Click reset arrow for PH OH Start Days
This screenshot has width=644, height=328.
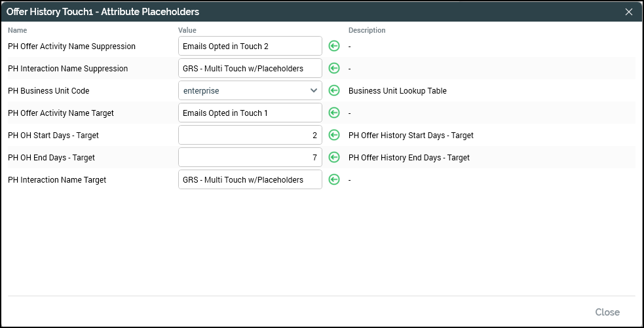pyautogui.click(x=334, y=136)
